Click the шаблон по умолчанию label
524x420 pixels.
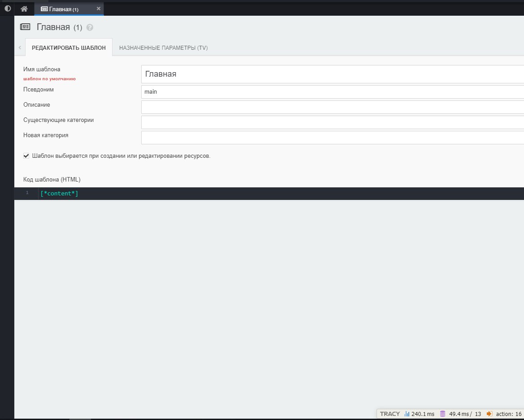[x=49, y=79]
